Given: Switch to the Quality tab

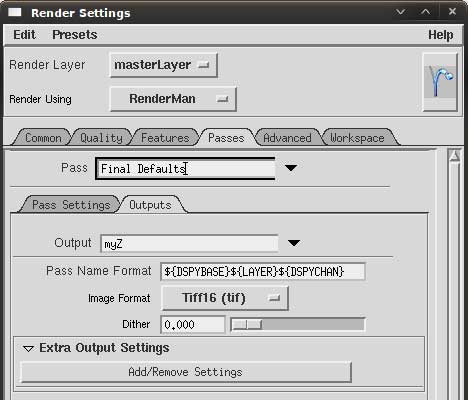Looking at the screenshot, I should point(101,138).
